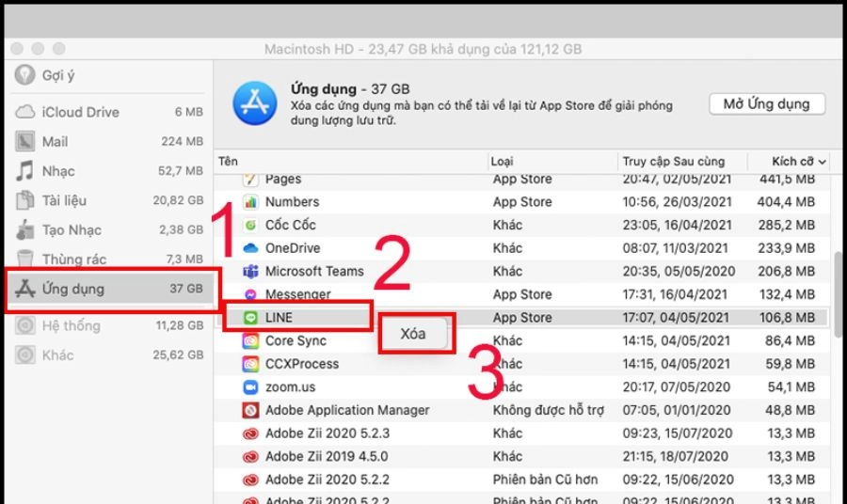
Task: Click Phiên bản Cũ hơn at 09:22, 15/06/2020
Action: 545,480
